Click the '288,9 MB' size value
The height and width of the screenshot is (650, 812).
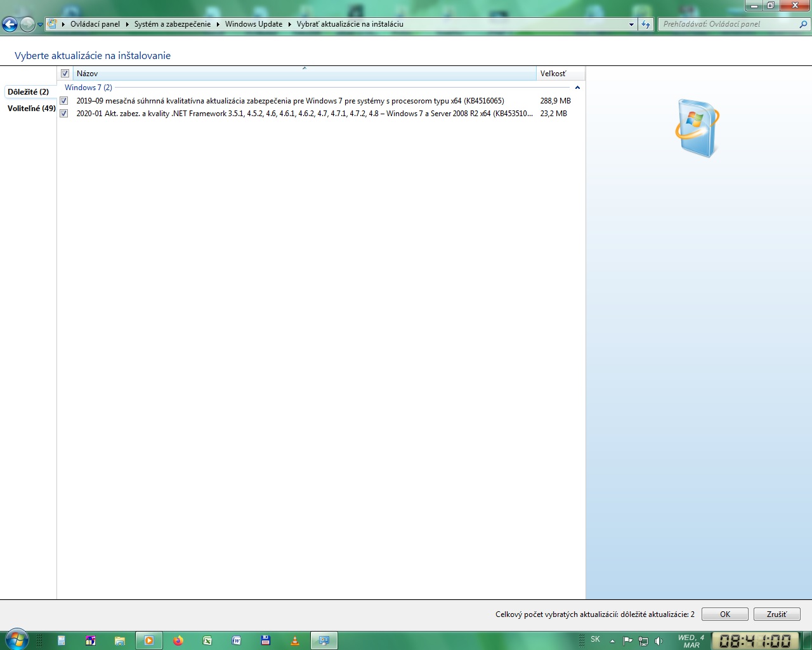point(555,101)
